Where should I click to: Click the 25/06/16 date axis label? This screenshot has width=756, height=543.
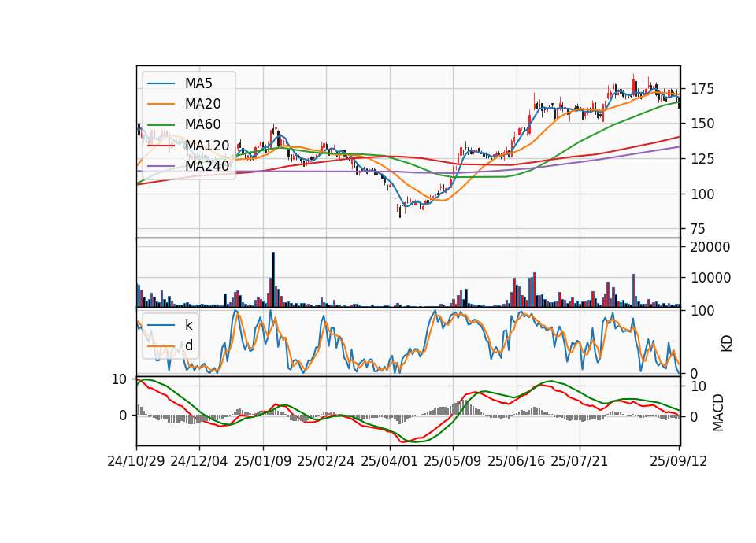click(x=517, y=461)
